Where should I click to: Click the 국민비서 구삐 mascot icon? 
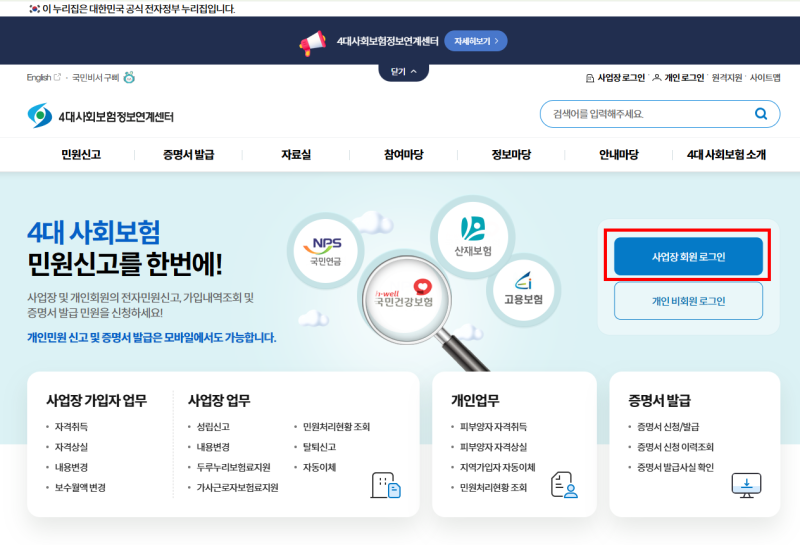pyautogui.click(x=130, y=77)
